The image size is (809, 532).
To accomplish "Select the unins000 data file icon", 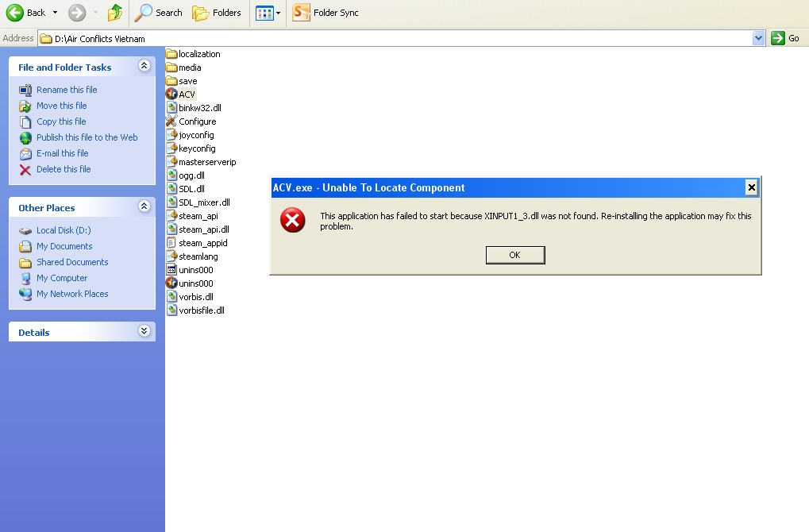I will pos(171,270).
